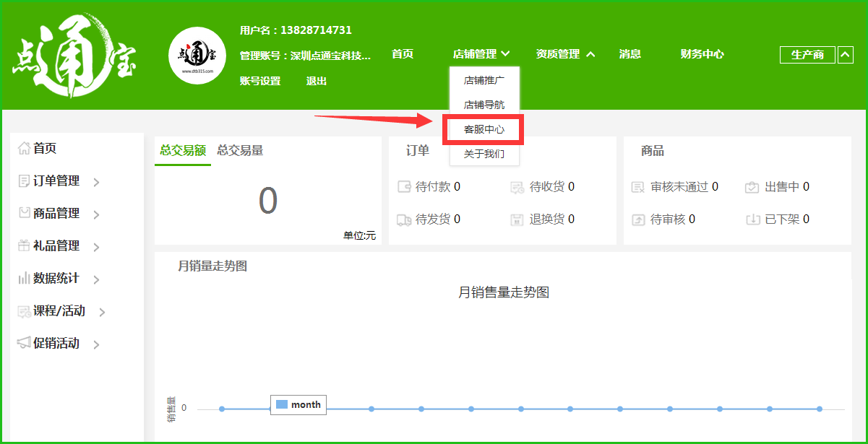Click the 礼品管理 gift box icon
This screenshot has height=444, width=868.
24,245
